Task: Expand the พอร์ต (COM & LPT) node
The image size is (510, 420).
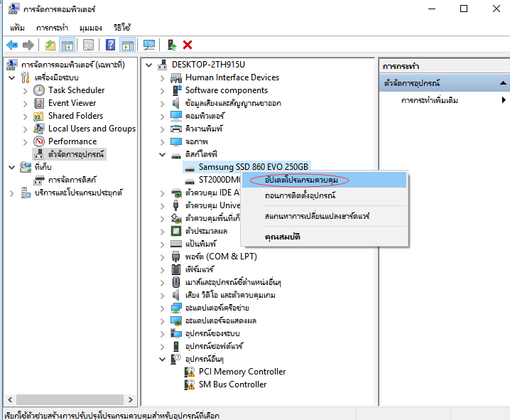Action: 163,257
